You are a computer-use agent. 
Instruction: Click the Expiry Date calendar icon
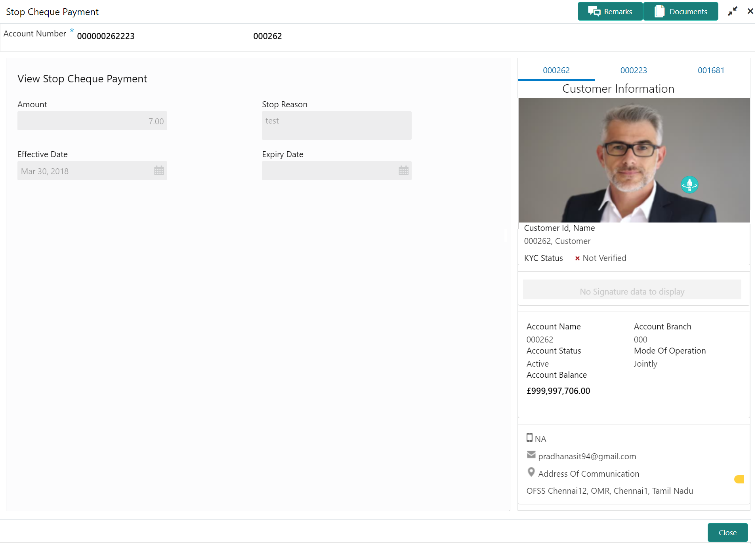tap(403, 171)
